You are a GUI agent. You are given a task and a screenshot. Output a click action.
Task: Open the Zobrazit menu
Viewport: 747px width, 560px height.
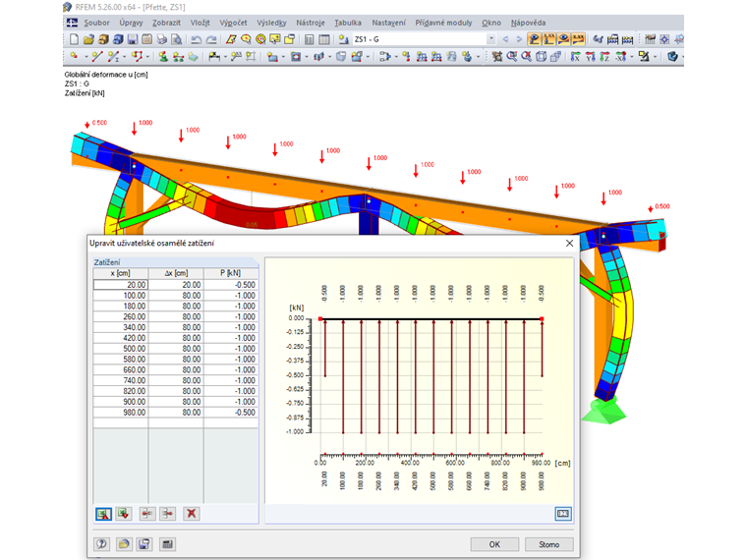click(166, 23)
